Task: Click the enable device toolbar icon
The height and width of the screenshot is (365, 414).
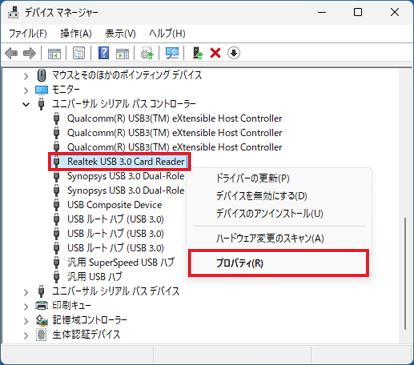Action: click(x=198, y=53)
